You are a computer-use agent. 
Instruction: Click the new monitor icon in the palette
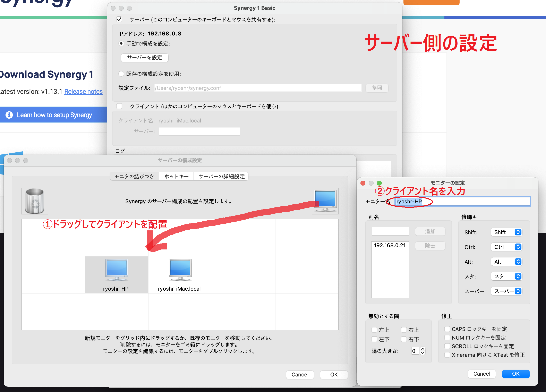(325, 201)
